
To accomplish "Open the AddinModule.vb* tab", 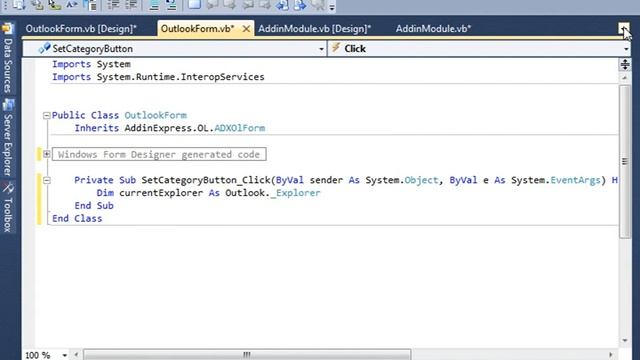I will click(x=433, y=29).
